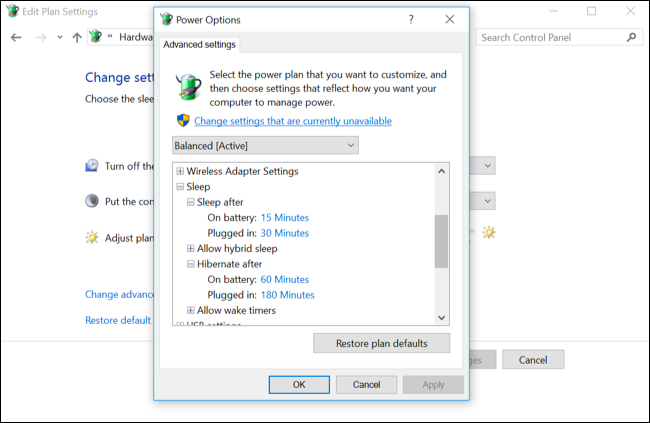
Task: Click the large battery plug icon in dialog
Action: pos(188,87)
